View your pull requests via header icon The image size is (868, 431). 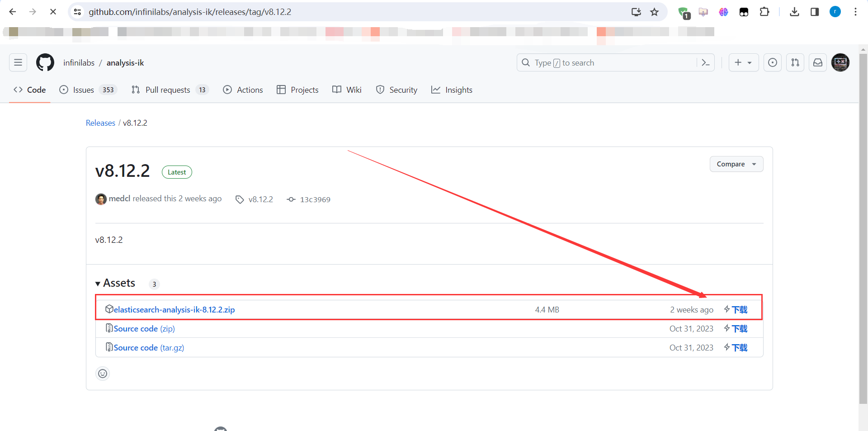[x=795, y=62]
